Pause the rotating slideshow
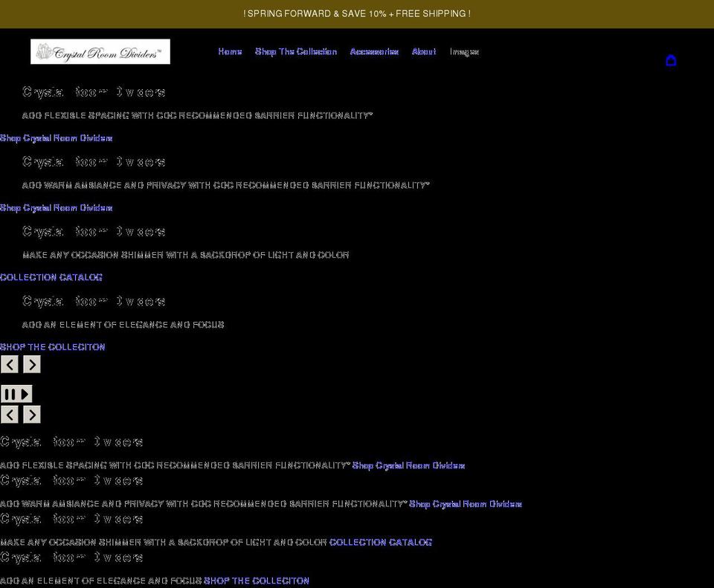 pos(10,393)
